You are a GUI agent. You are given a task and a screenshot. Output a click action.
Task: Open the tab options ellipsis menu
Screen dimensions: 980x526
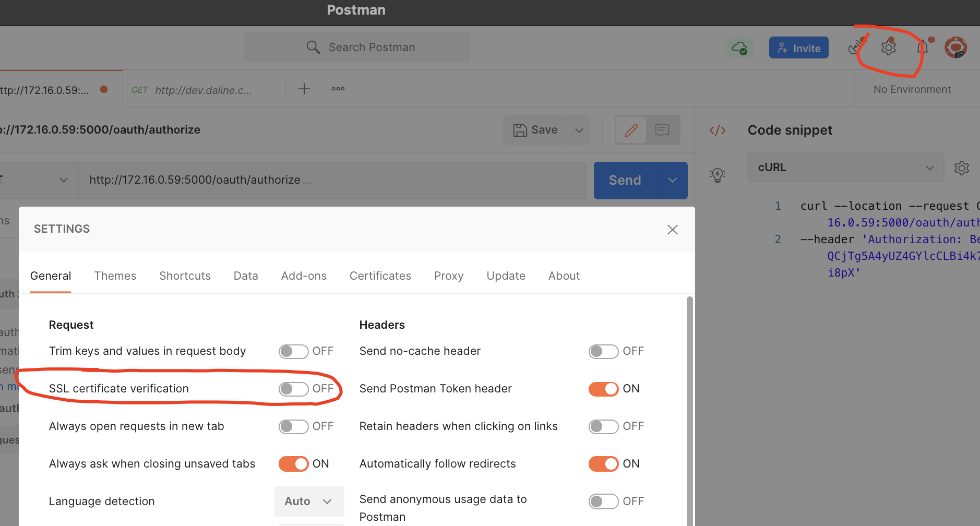(x=338, y=89)
